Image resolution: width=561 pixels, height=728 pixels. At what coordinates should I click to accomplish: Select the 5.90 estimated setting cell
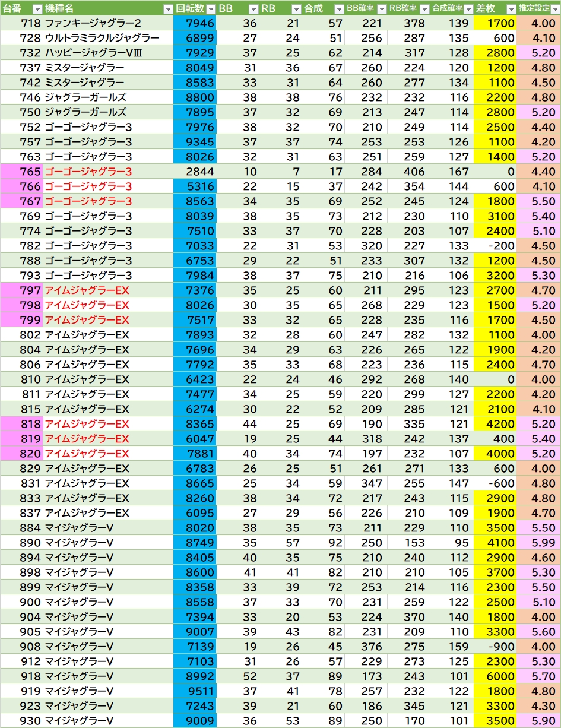(x=538, y=721)
